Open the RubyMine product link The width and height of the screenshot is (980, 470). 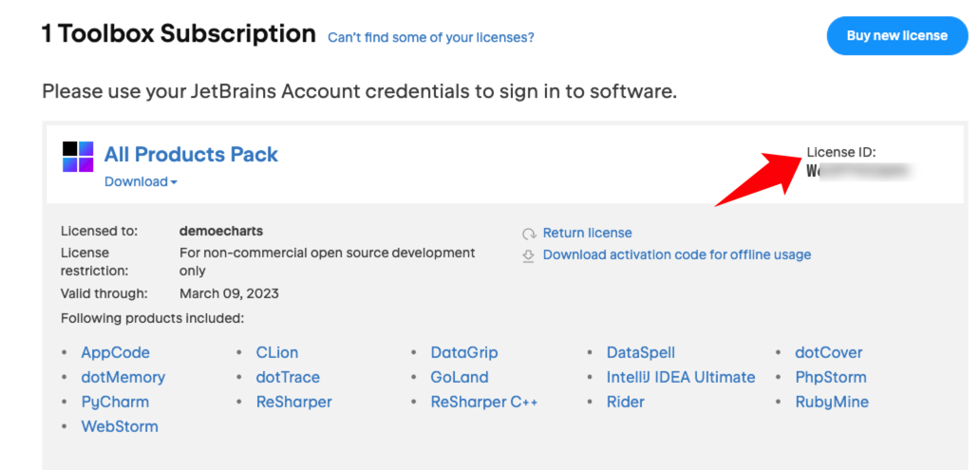pos(832,402)
